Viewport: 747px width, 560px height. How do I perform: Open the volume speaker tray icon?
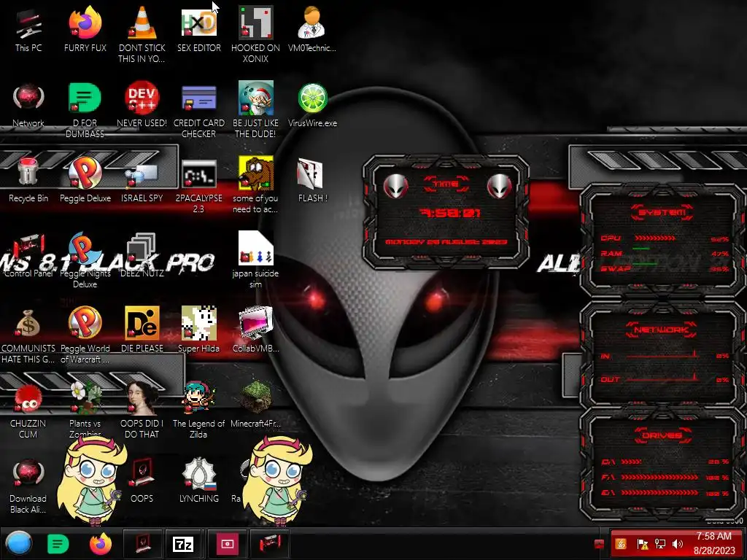(x=678, y=544)
